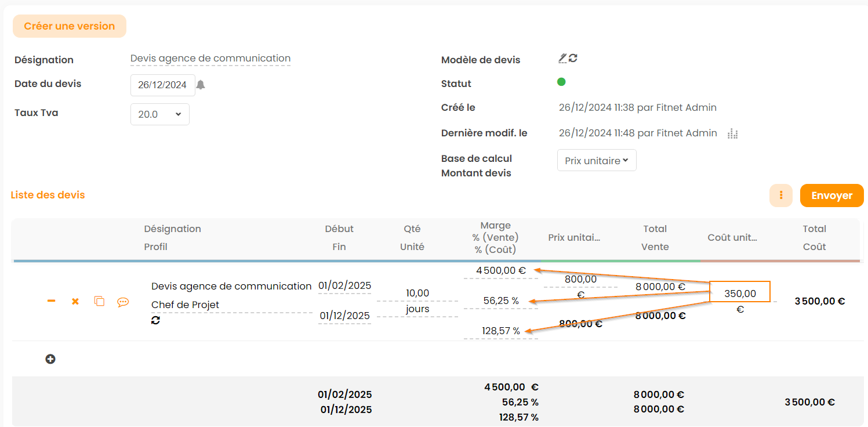Click the 10,00 quantity field
Viewport: 868px width, 427px height.
417,293
